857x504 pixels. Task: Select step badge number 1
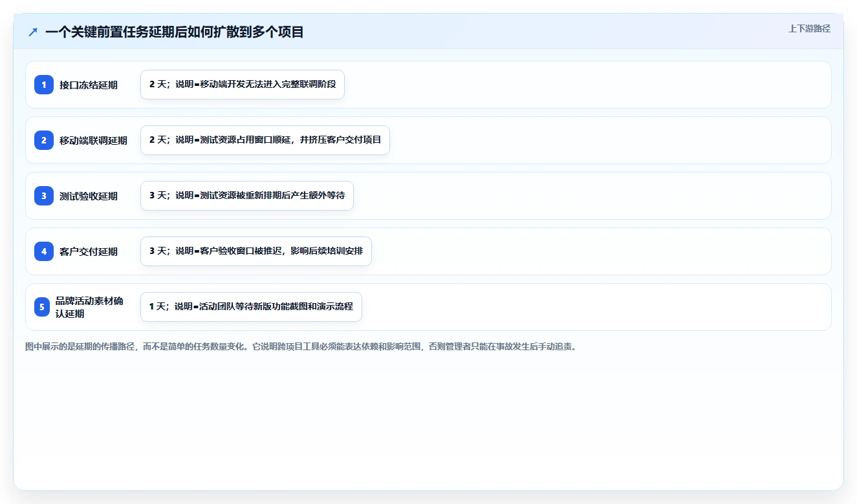(x=44, y=85)
